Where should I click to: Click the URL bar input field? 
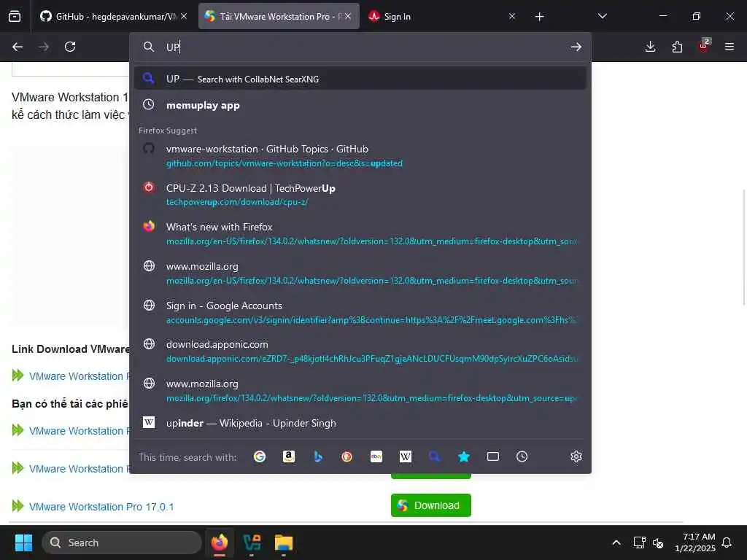(362, 47)
